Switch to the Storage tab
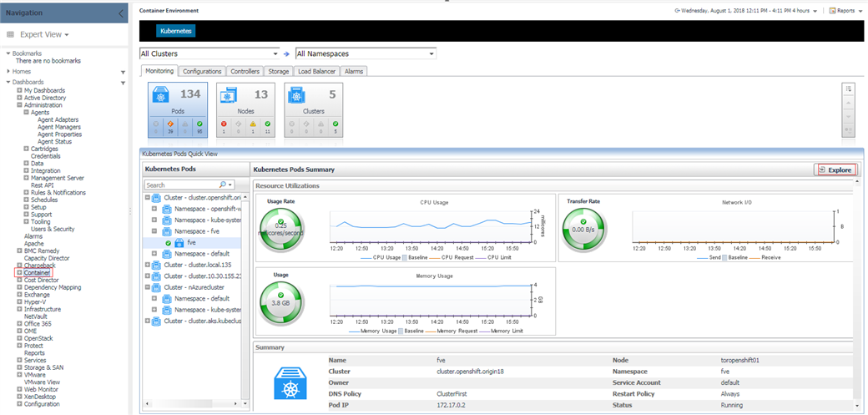This screenshot has width=868, height=415. pos(279,72)
